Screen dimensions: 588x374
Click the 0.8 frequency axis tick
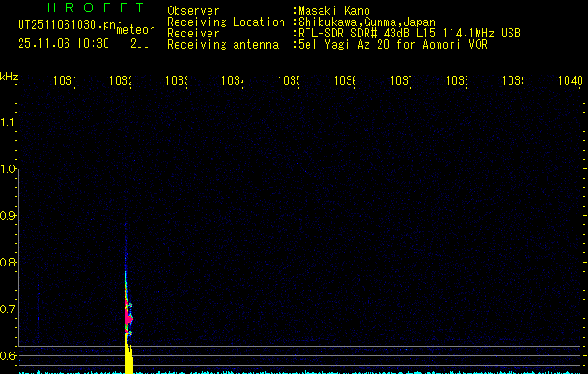point(9,262)
